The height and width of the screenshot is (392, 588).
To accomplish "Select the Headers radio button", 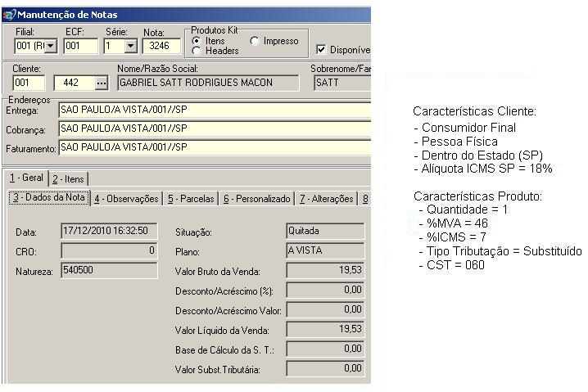I will (x=196, y=51).
